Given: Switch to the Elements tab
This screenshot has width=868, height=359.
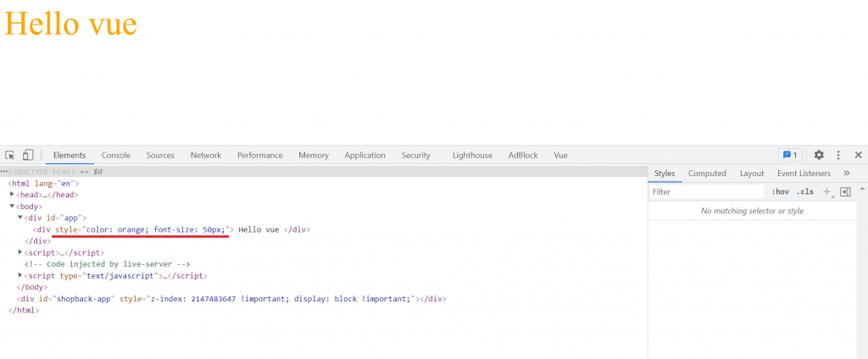Looking at the screenshot, I should tap(70, 156).
